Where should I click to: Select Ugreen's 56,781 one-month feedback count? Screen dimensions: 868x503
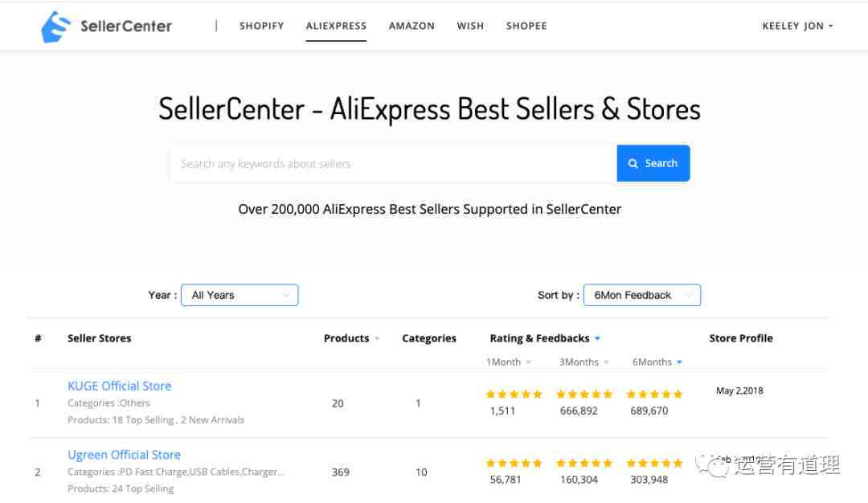point(506,479)
